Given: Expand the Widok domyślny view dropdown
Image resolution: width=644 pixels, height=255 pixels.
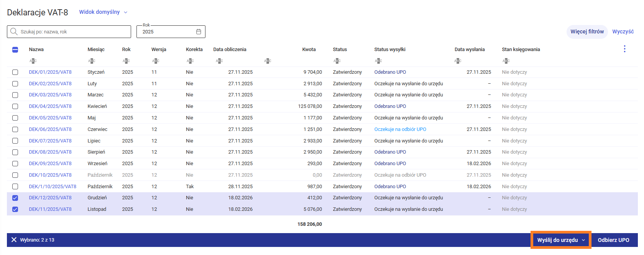Looking at the screenshot, I should (103, 12).
